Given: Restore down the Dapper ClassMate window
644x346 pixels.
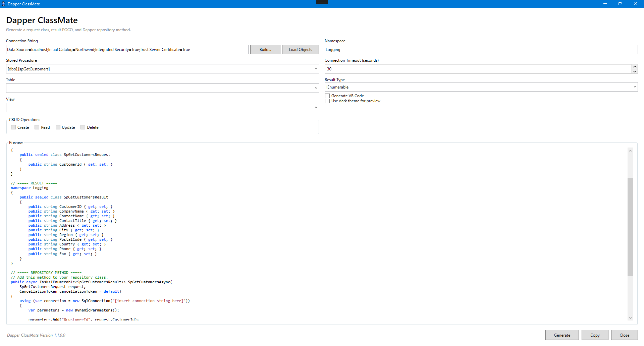Looking at the screenshot, I should (x=620, y=4).
